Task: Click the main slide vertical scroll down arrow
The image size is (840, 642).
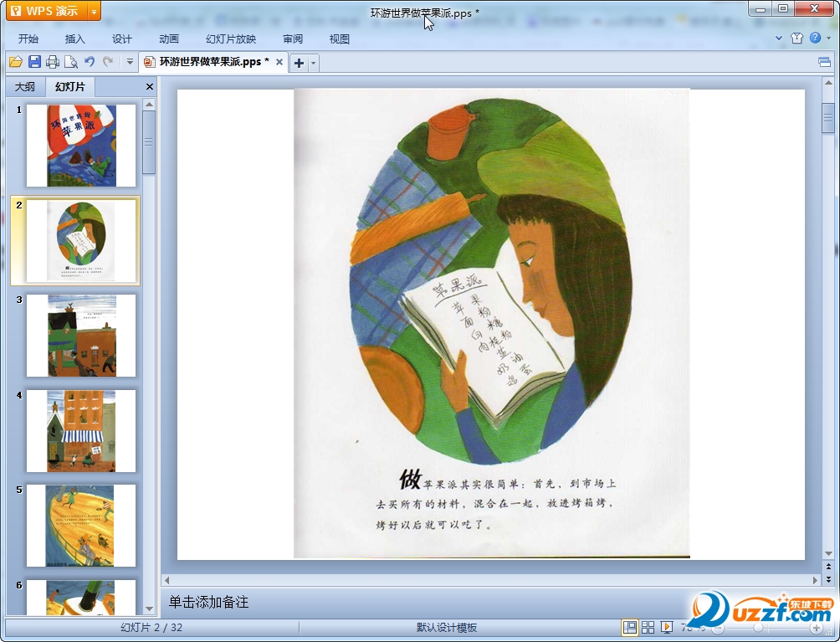Action: tap(828, 553)
